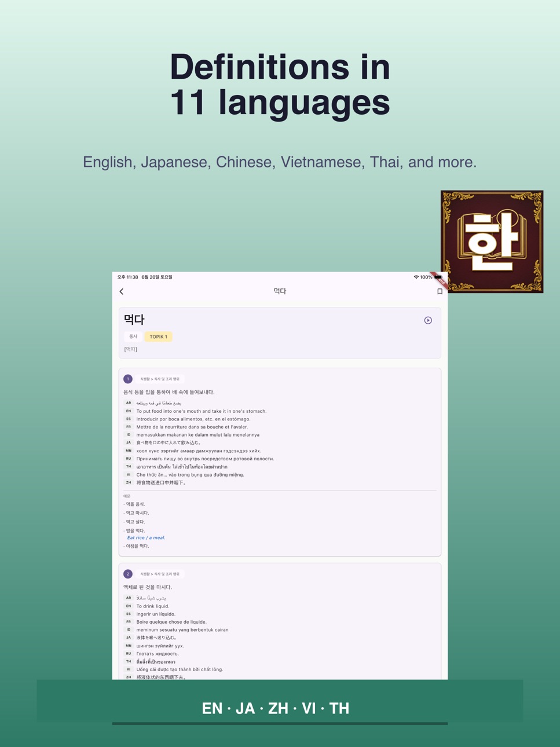Tap the Wi-Fi status icon
Screen dimensions: 560x747
point(416,277)
